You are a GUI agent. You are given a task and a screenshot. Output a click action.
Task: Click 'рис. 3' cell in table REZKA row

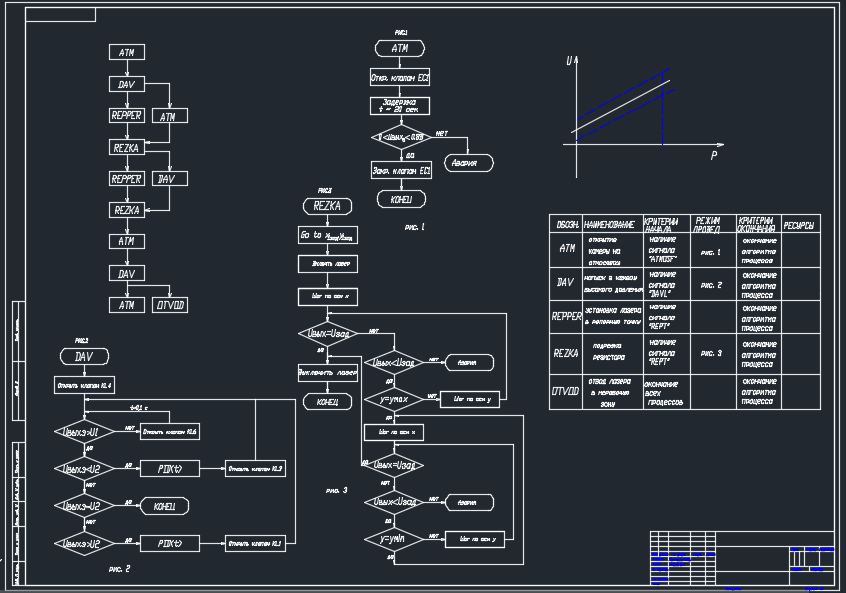(x=713, y=354)
